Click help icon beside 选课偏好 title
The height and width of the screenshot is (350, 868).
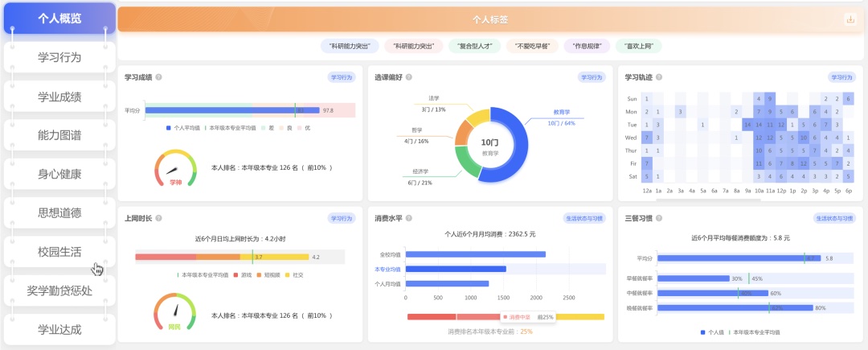coord(409,77)
